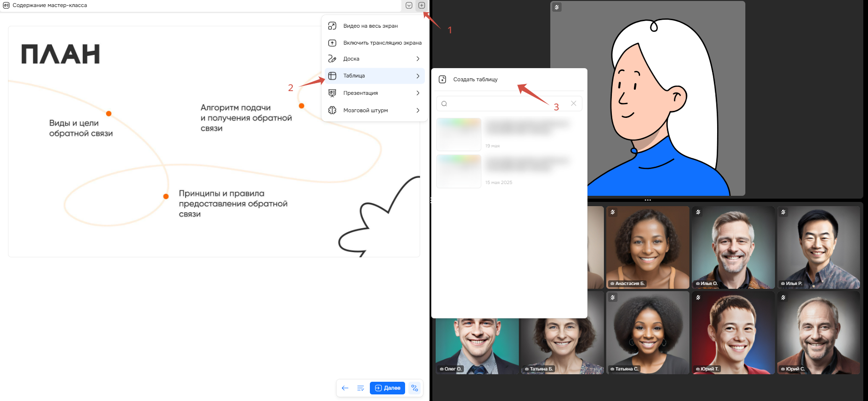
Task: Expand the 'Мозговой штурм' submenu chevron
Action: [x=418, y=110]
